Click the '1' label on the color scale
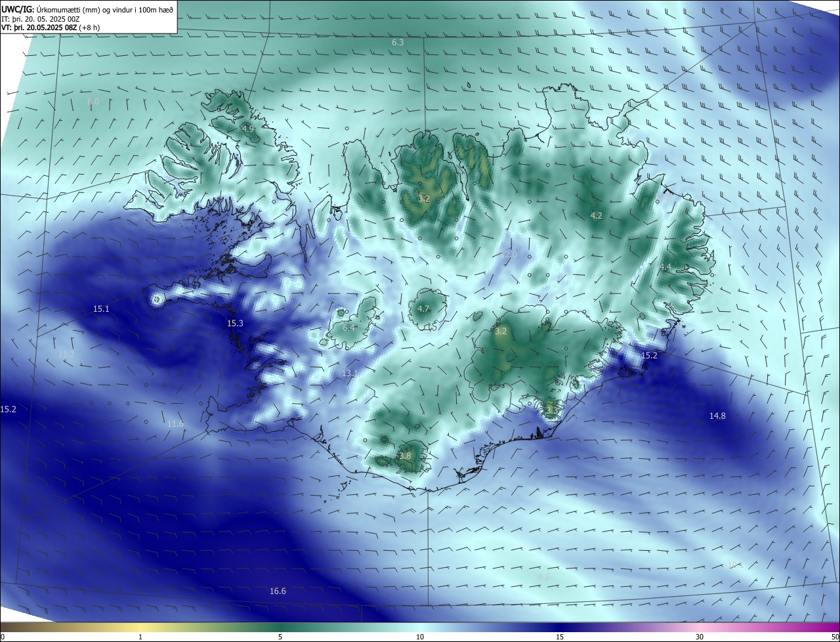 (x=140, y=637)
